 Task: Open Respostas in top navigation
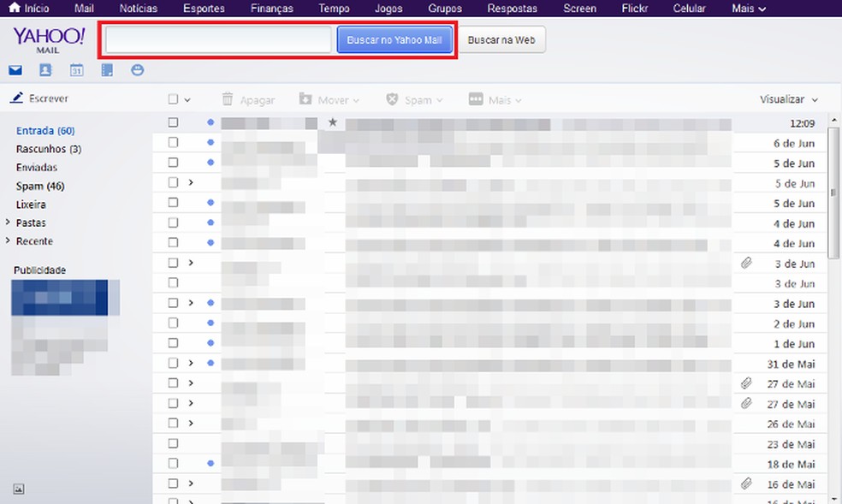tap(513, 8)
